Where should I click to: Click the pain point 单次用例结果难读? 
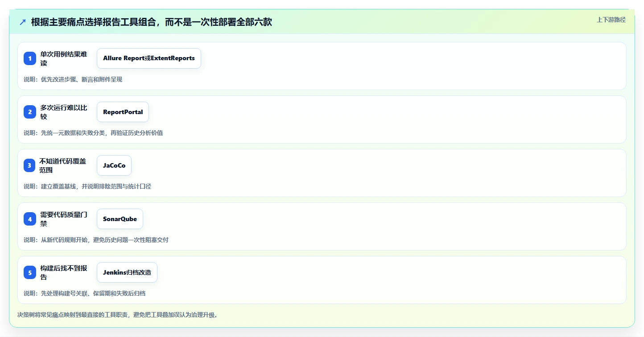pos(64,58)
